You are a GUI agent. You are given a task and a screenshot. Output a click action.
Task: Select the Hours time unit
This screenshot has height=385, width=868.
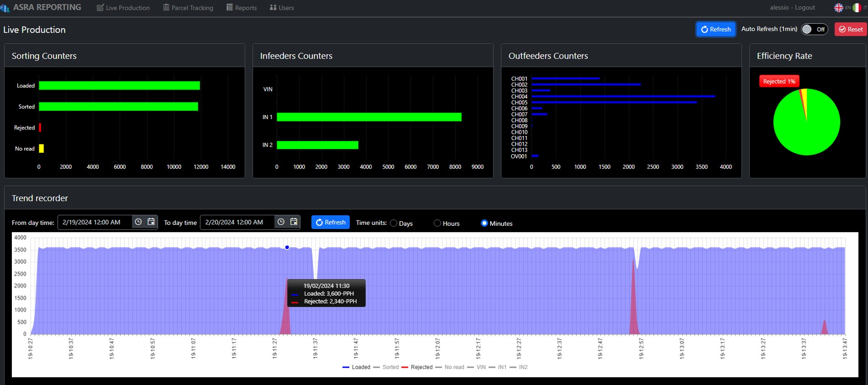point(437,223)
